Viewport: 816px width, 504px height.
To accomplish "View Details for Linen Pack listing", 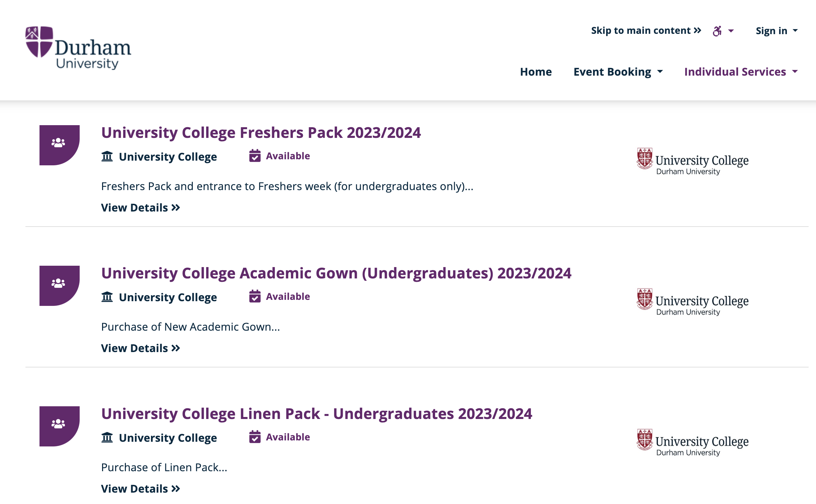I will tap(141, 489).
